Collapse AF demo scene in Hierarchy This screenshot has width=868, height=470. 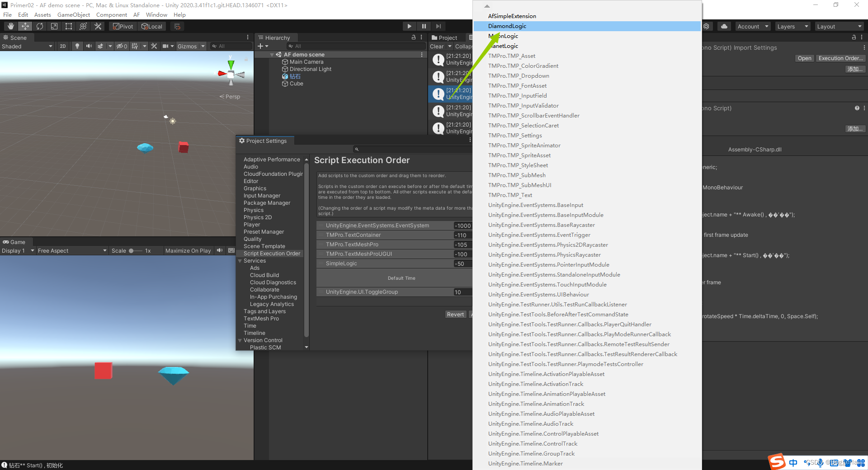[272, 55]
